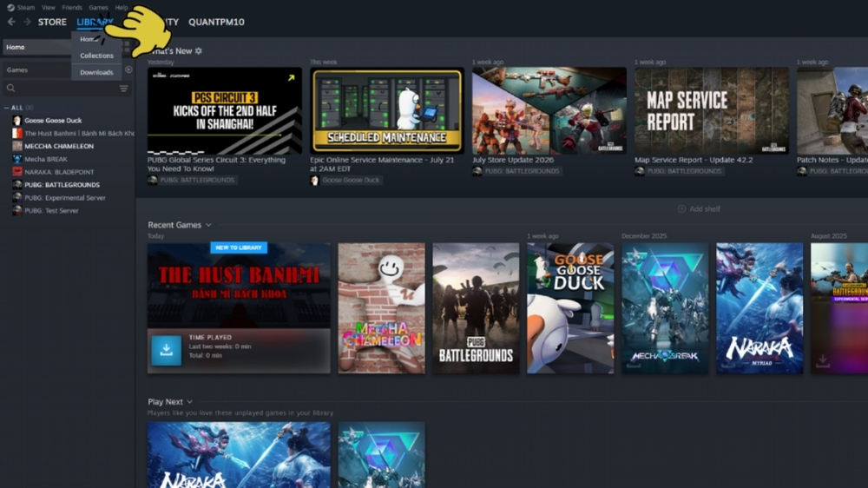Open The Hust Banhmi recent game banner
This screenshot has width=868, height=488.
pyautogui.click(x=239, y=308)
